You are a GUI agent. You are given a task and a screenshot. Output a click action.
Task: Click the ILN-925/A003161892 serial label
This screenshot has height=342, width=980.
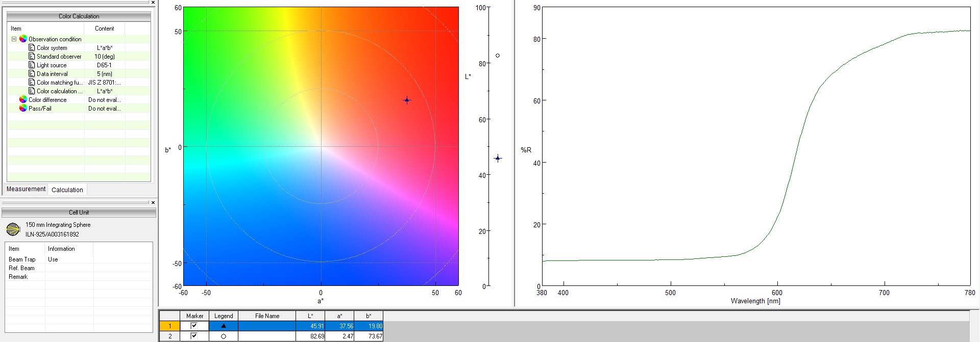[52, 234]
